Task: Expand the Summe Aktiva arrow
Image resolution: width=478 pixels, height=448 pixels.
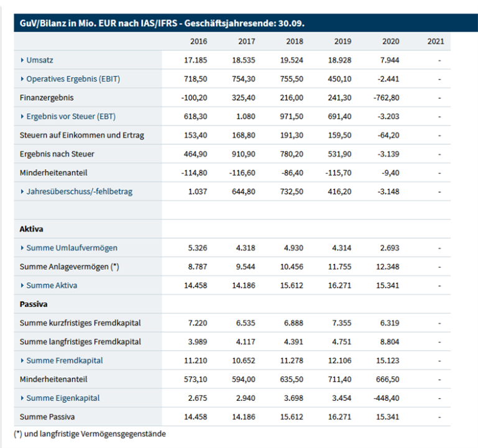Action: coord(22,286)
